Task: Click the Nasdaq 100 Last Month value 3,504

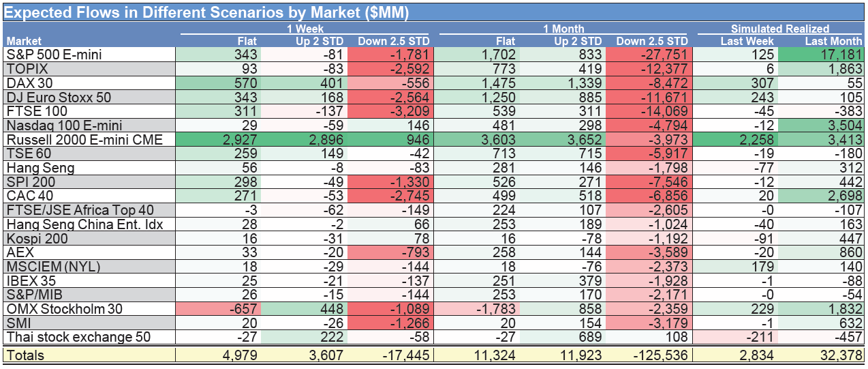Action: point(844,126)
